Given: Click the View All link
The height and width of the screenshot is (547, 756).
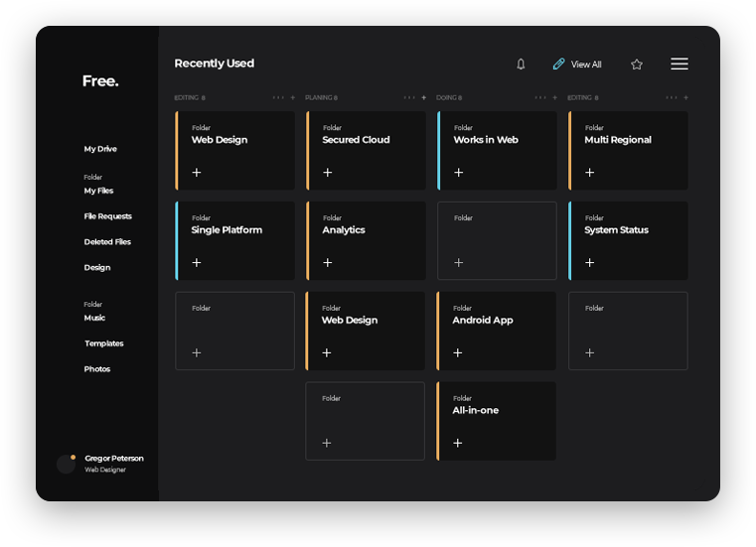Looking at the screenshot, I should click(577, 65).
